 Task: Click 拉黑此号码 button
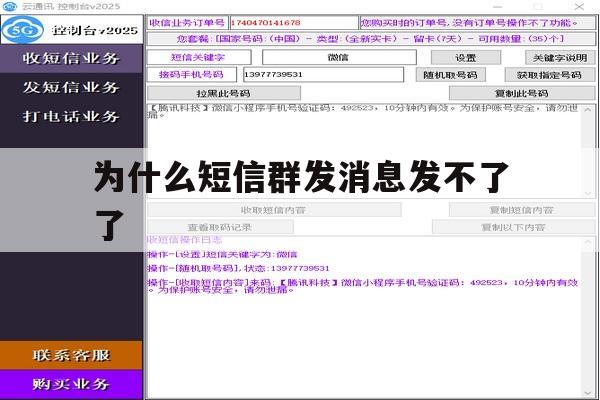pos(223,93)
